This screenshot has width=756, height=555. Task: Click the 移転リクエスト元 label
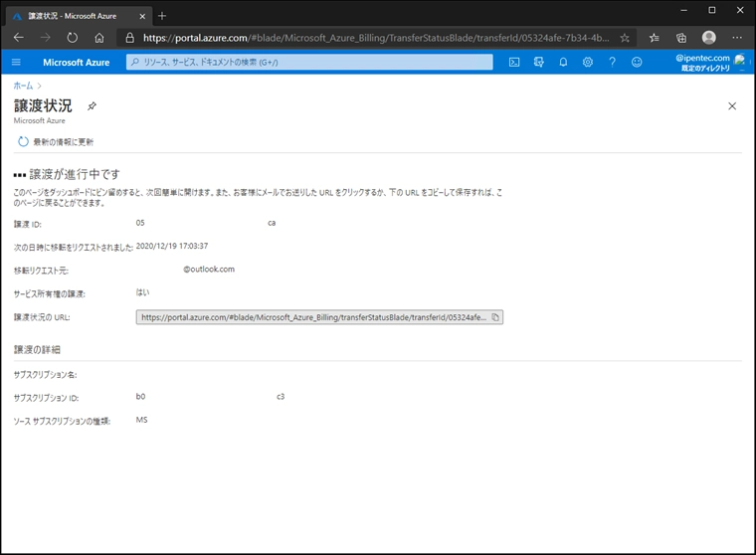(41, 271)
